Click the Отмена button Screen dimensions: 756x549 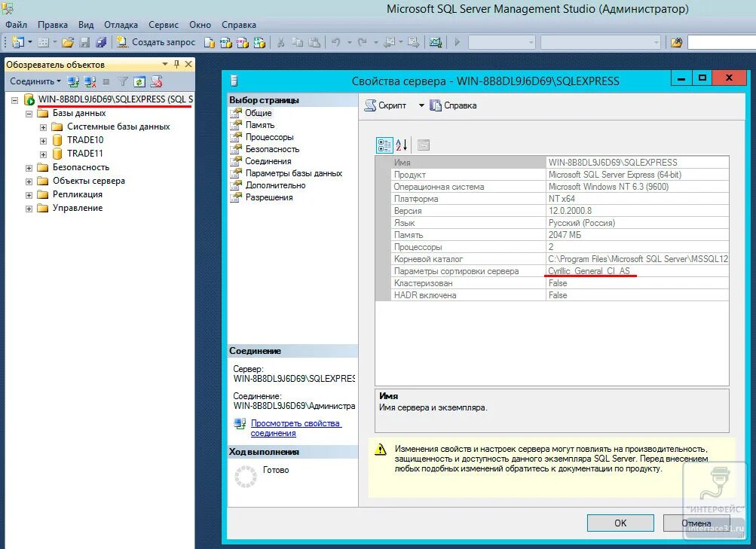tap(696, 523)
